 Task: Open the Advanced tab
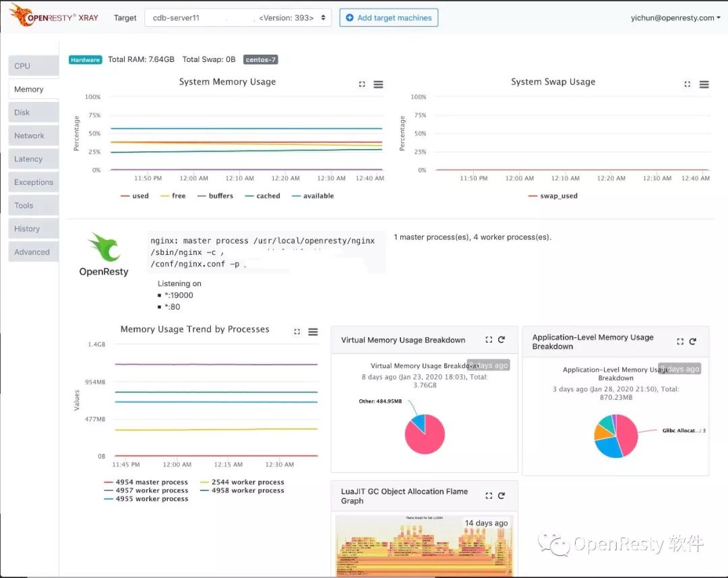pyautogui.click(x=34, y=252)
